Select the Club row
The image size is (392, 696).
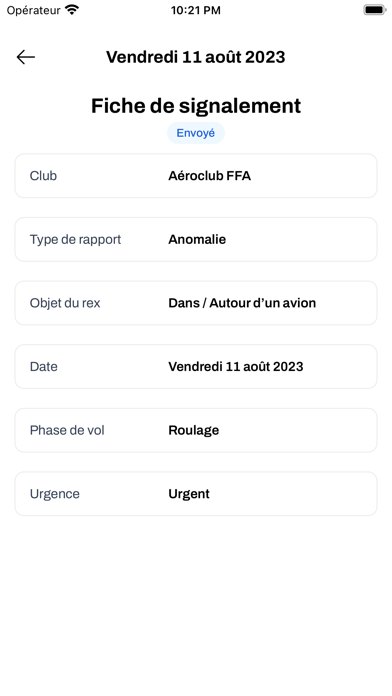[x=196, y=176]
